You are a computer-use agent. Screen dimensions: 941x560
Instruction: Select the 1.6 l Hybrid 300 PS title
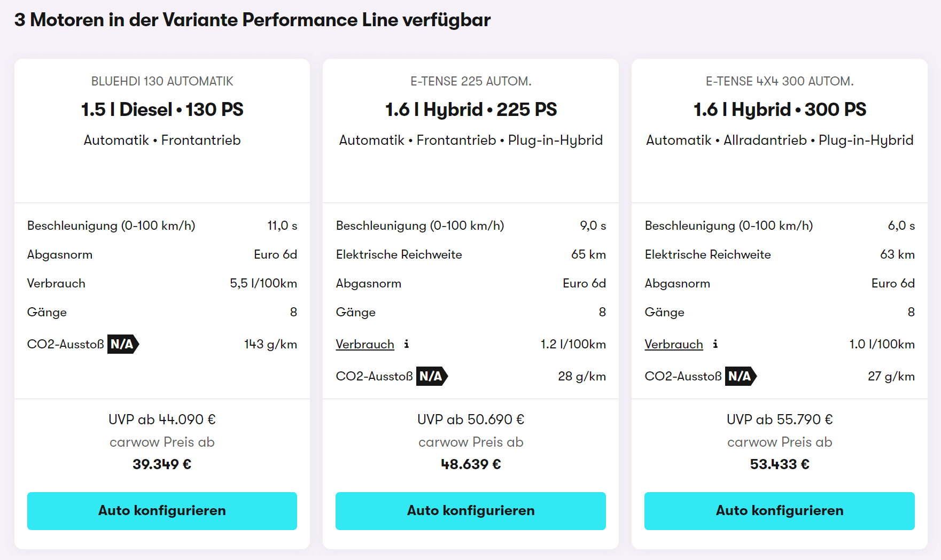click(x=780, y=110)
